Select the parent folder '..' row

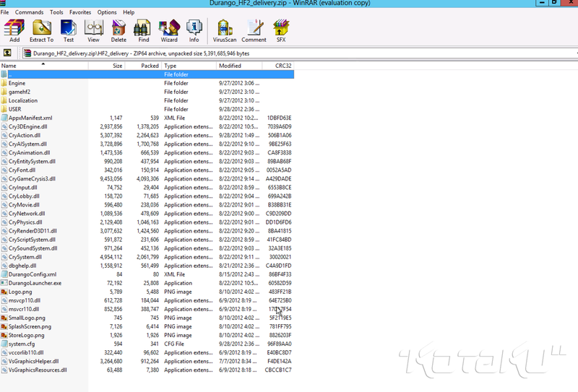coord(147,74)
